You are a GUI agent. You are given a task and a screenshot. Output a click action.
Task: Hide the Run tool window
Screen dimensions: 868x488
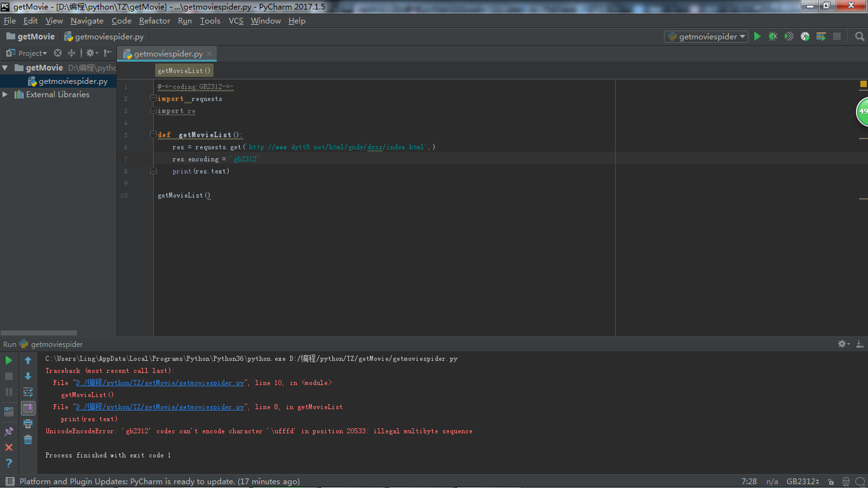860,344
